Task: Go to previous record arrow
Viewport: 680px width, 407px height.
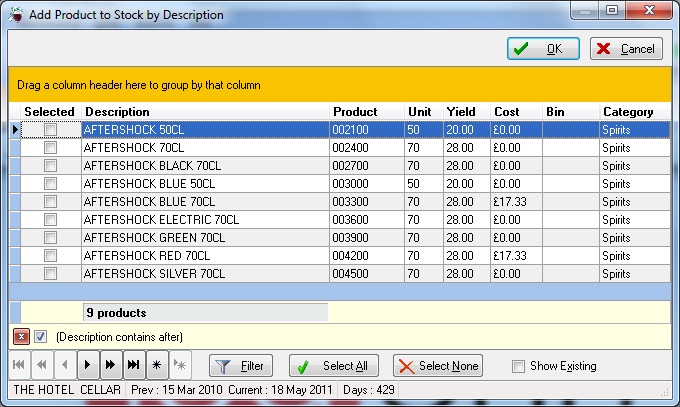Action: [x=65, y=365]
